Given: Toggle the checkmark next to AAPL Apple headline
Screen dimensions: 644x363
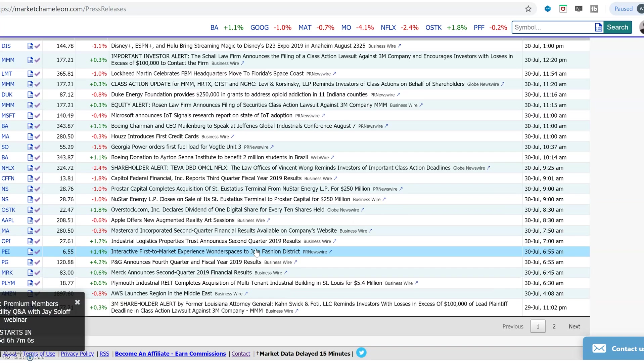Looking at the screenshot, I should pyautogui.click(x=38, y=220).
